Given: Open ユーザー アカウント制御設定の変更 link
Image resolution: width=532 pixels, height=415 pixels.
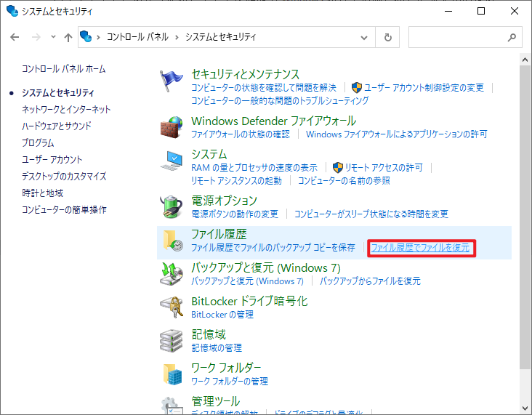Looking at the screenshot, I should [424, 88].
